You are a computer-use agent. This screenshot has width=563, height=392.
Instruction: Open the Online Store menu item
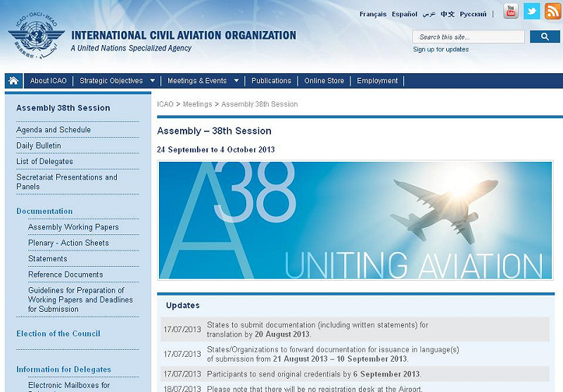(x=324, y=81)
